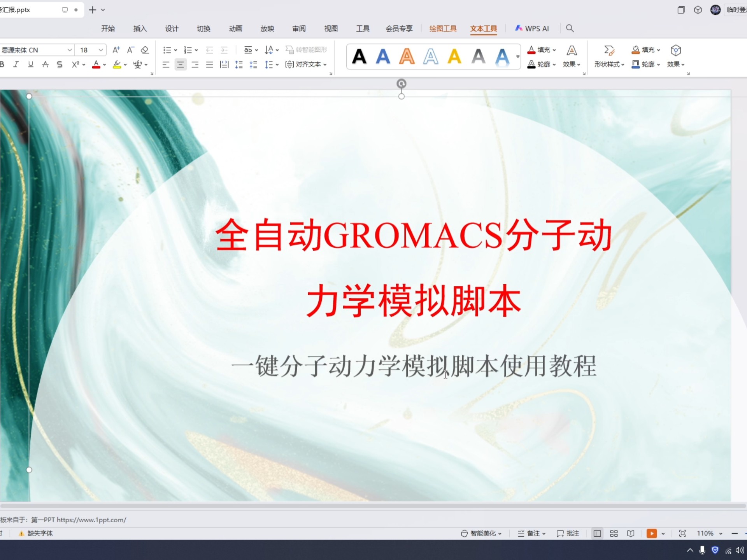
Task: Open text direction dropdown
Action: (x=272, y=50)
